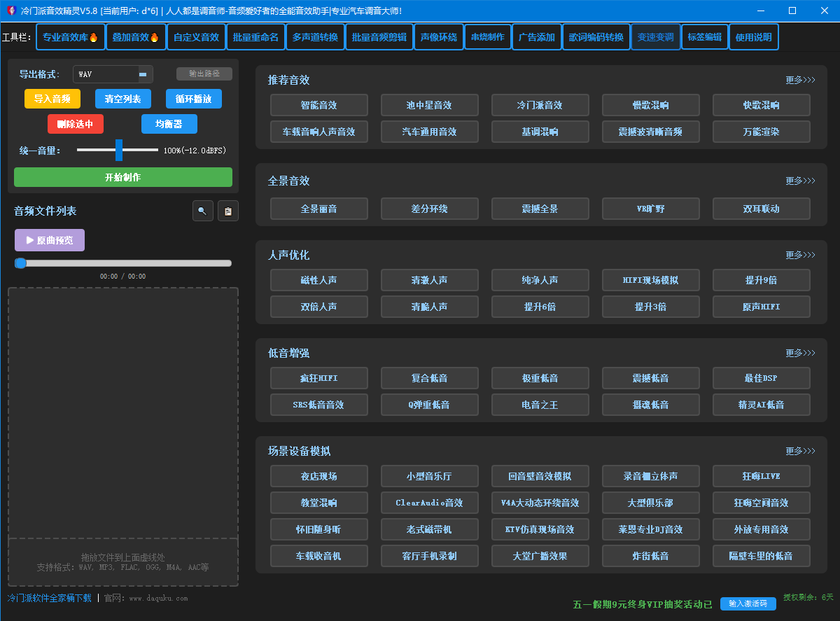Select the 磁性人声 vocal effect preset
Viewport: 840px width, 621px height.
pos(319,280)
